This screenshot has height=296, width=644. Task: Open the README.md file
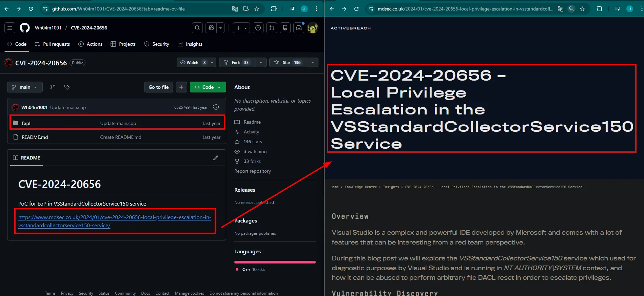(35, 137)
